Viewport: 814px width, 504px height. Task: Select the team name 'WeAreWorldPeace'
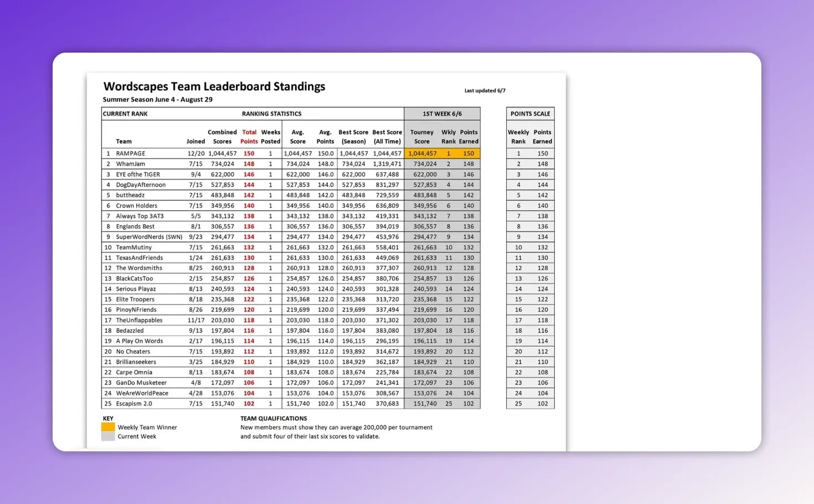click(142, 393)
